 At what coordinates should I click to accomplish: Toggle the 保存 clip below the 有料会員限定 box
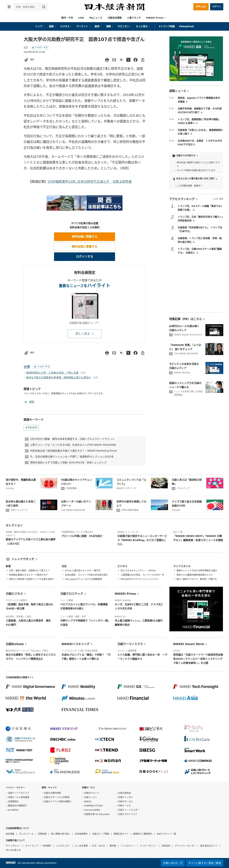coord(29,353)
